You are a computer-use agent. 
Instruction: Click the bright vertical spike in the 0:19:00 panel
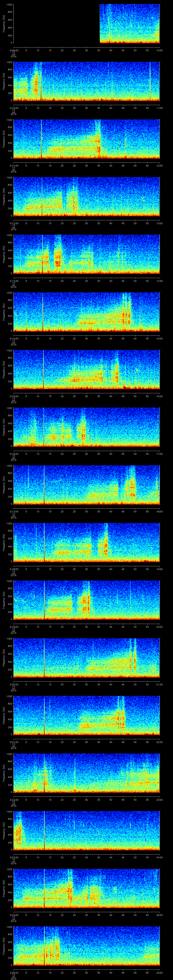click(44, 600)
